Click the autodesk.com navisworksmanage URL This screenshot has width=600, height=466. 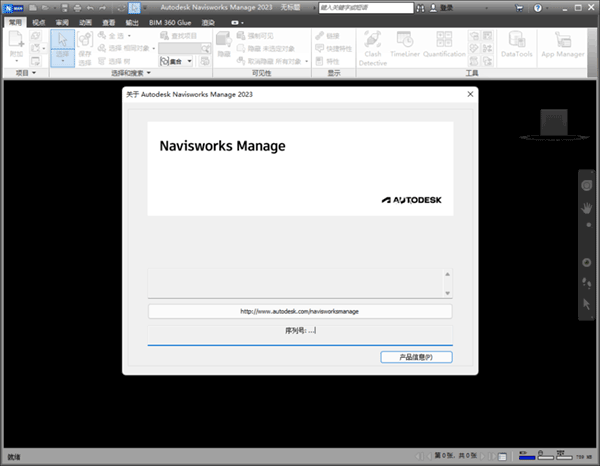point(300,311)
